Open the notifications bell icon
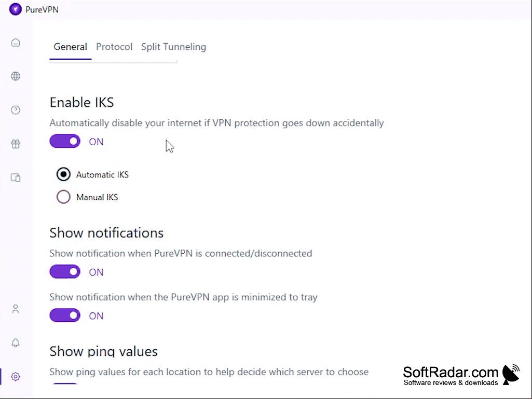Viewport: 532px width, 399px height. [16, 342]
